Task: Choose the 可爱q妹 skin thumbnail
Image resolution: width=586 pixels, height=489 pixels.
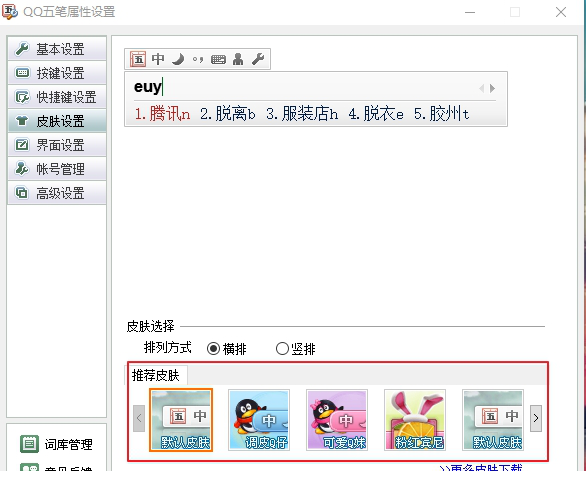Action: (337, 420)
